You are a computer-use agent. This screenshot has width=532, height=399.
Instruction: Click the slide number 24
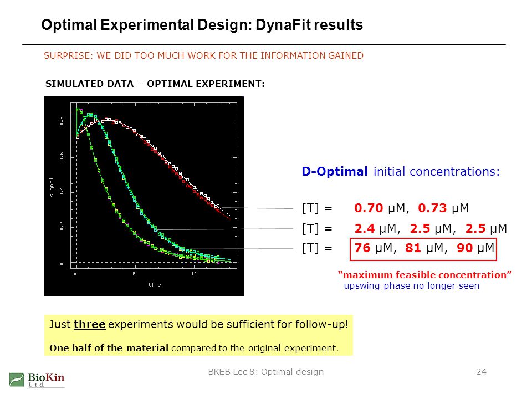coord(482,372)
